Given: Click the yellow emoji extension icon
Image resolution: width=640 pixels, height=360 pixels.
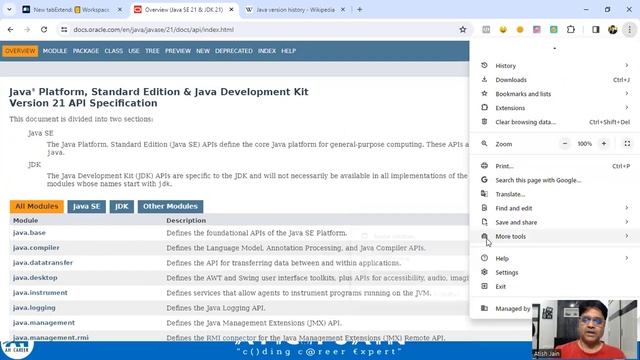Looking at the screenshot, I should click(503, 29).
